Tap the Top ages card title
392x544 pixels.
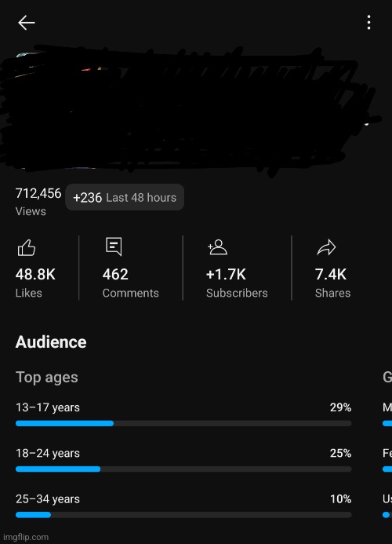tap(47, 378)
